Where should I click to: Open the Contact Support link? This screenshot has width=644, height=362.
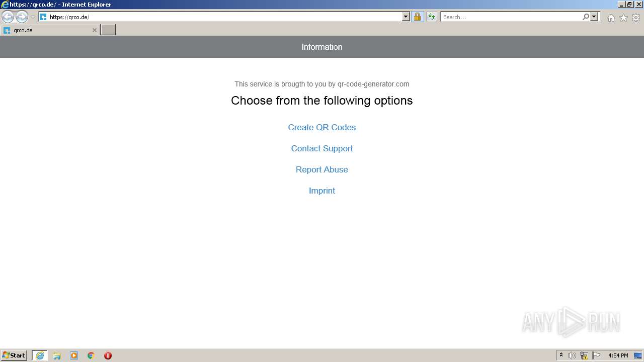[322, 148]
